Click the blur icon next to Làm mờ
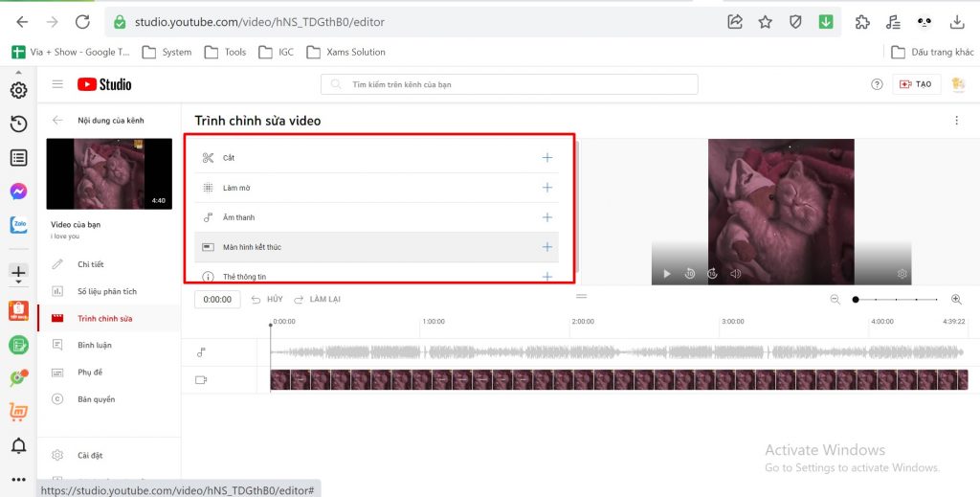Screen dimensions: 980x497 click(208, 188)
